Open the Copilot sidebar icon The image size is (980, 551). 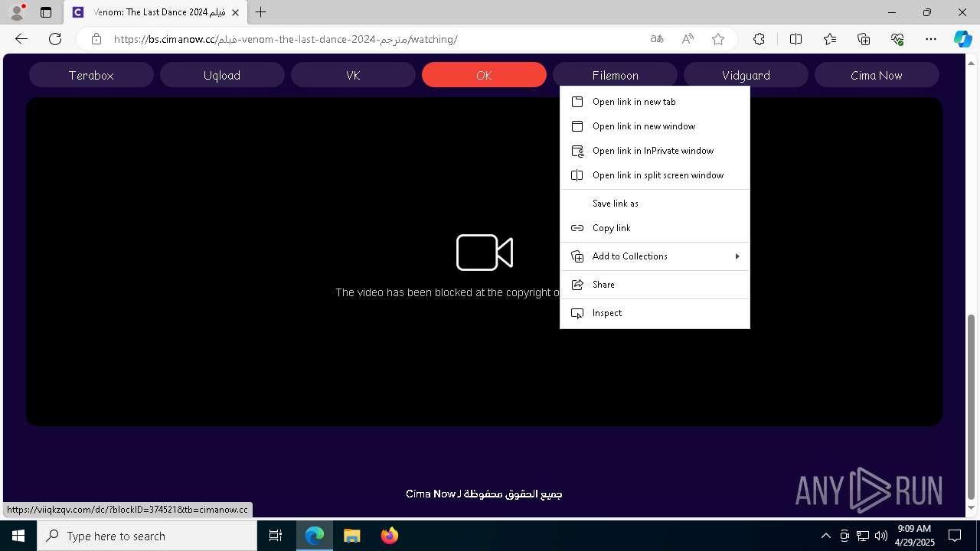[x=962, y=39]
